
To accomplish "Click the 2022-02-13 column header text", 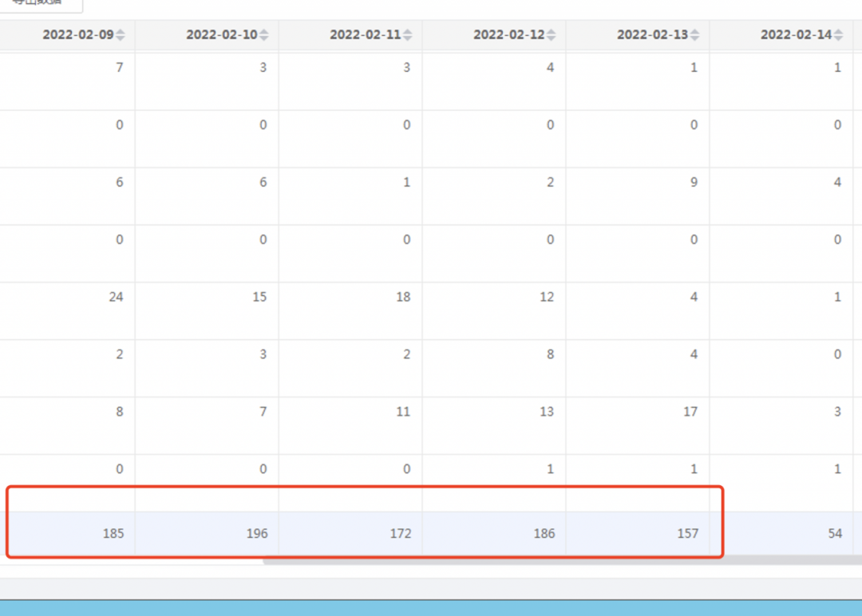I will [x=653, y=34].
